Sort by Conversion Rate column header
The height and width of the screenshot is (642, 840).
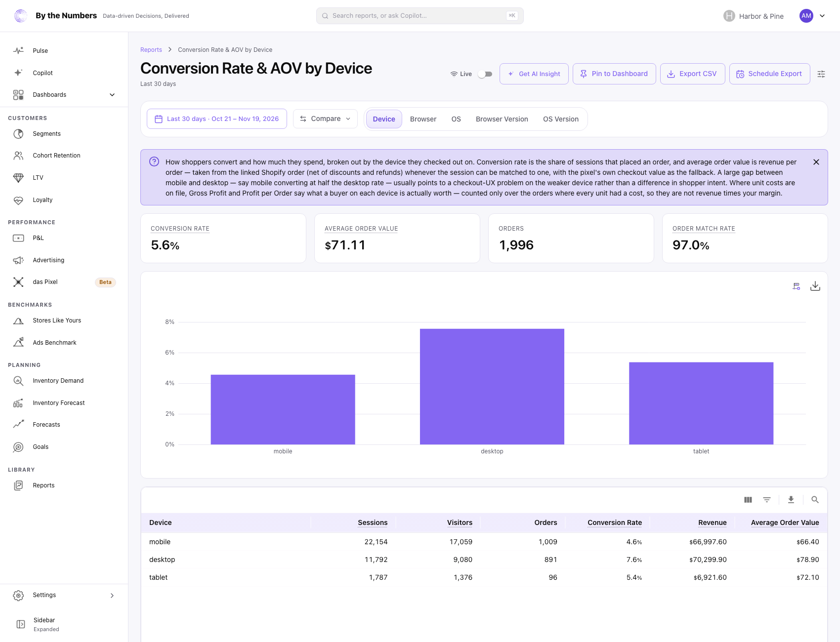(x=615, y=522)
